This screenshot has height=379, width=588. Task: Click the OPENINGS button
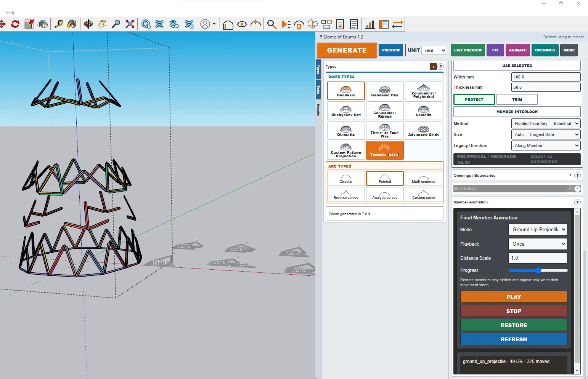click(x=545, y=50)
